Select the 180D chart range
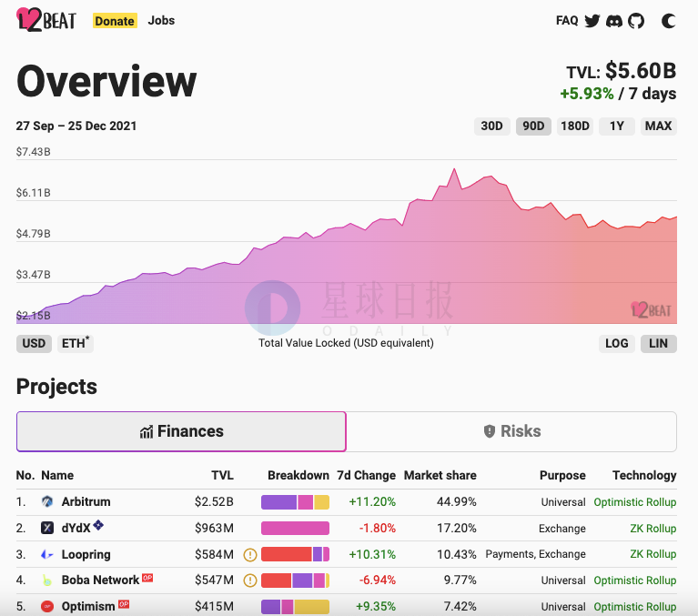The image size is (698, 616). click(575, 126)
